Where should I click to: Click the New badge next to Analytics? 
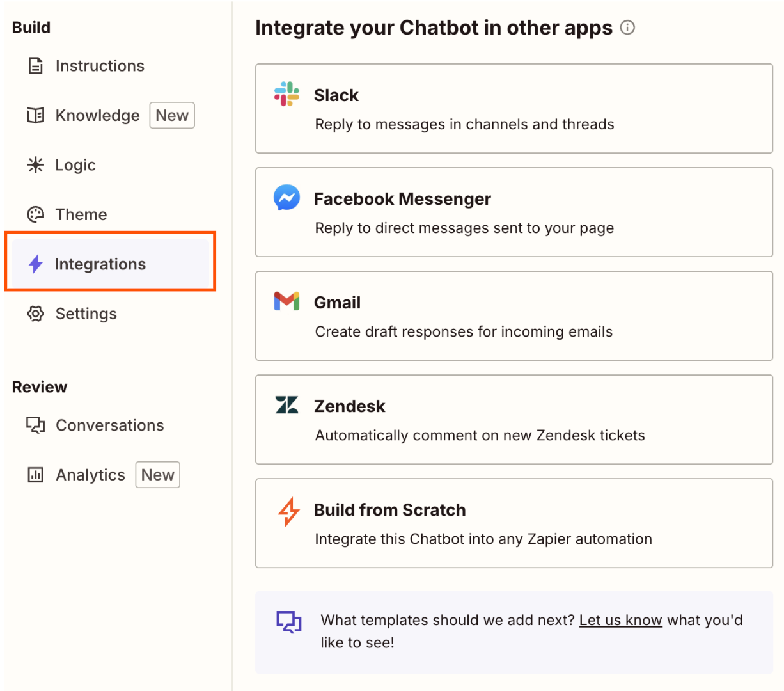point(157,475)
